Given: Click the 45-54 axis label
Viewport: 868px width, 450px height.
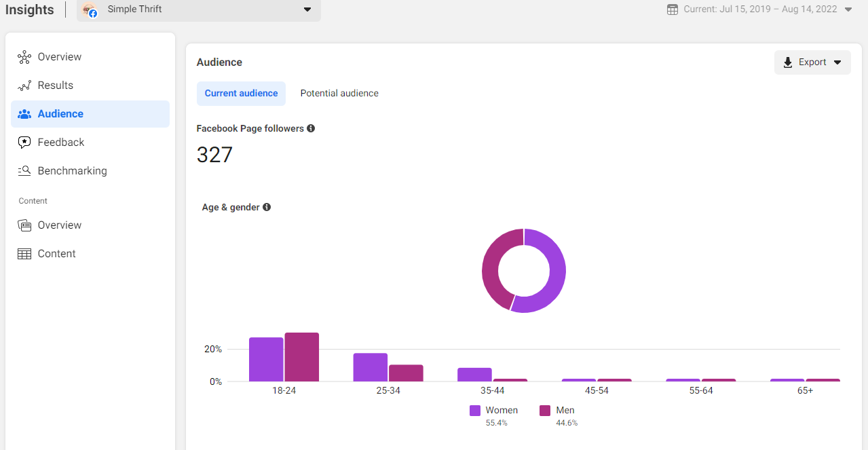Looking at the screenshot, I should [x=597, y=391].
